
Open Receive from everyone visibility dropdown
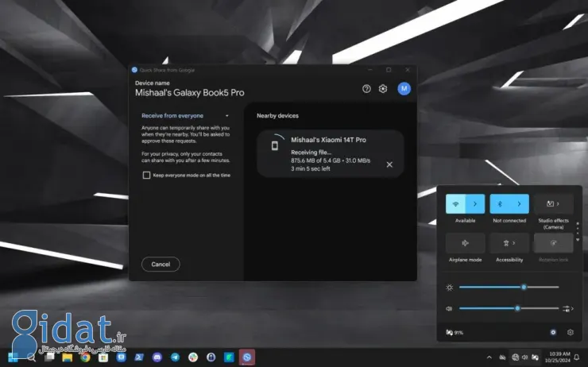click(x=185, y=116)
